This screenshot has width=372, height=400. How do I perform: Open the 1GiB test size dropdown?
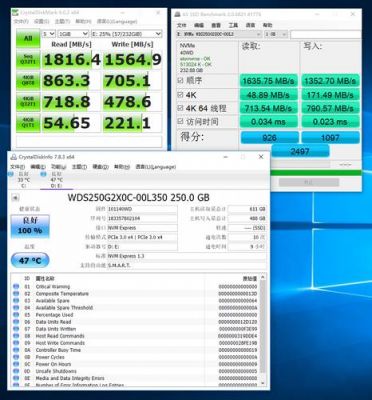73,34
